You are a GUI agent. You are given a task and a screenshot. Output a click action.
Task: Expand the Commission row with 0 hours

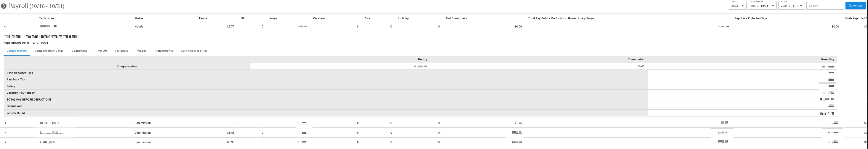coord(5,123)
